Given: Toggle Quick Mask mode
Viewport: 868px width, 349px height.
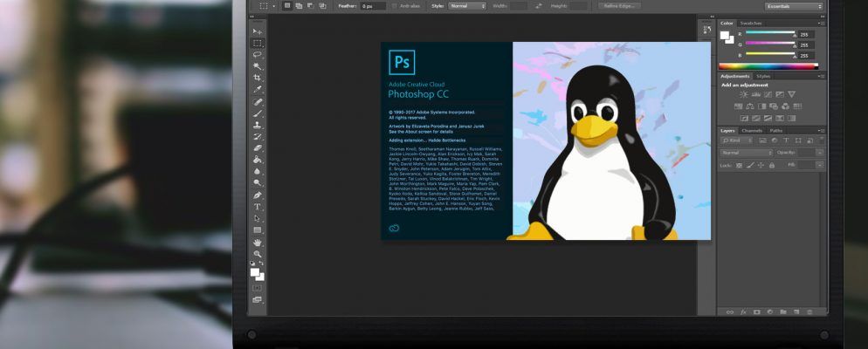Looking at the screenshot, I should coord(258,288).
